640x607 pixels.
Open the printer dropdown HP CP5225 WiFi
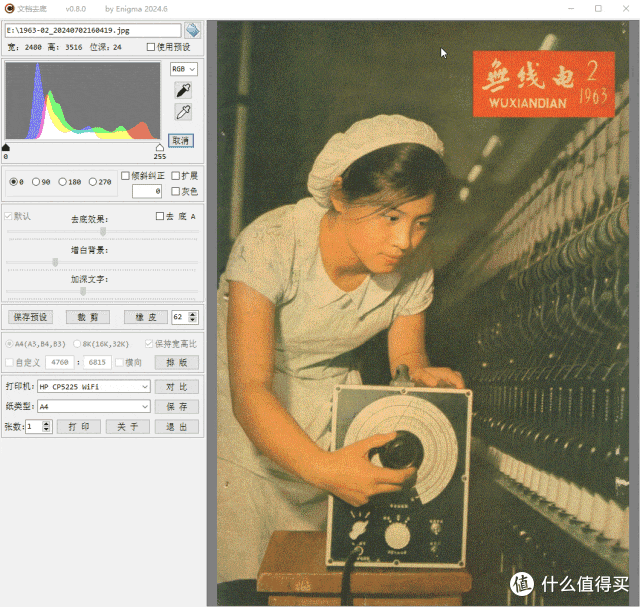pyautogui.click(x=94, y=387)
